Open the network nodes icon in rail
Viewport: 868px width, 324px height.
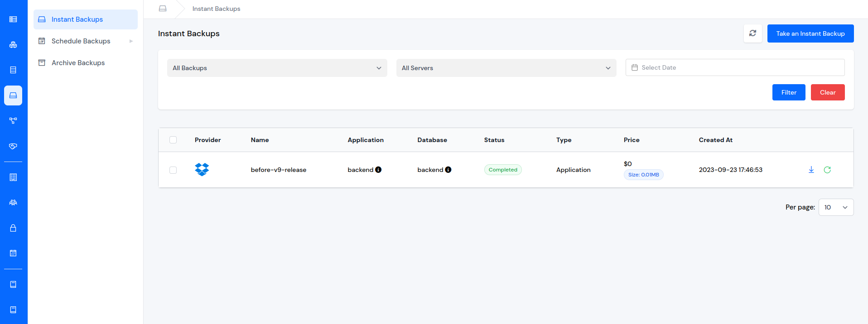pos(13,121)
